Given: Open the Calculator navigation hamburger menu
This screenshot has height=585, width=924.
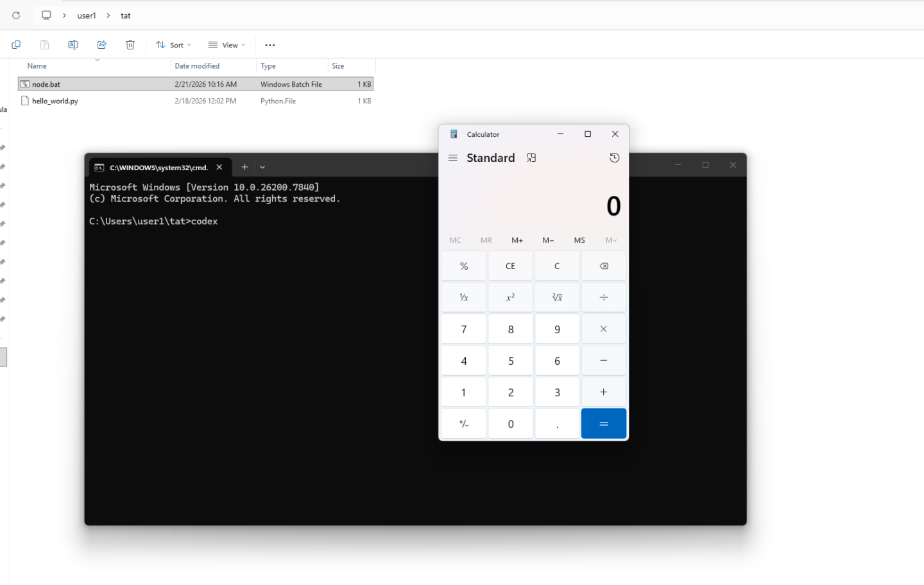Looking at the screenshot, I should click(452, 158).
